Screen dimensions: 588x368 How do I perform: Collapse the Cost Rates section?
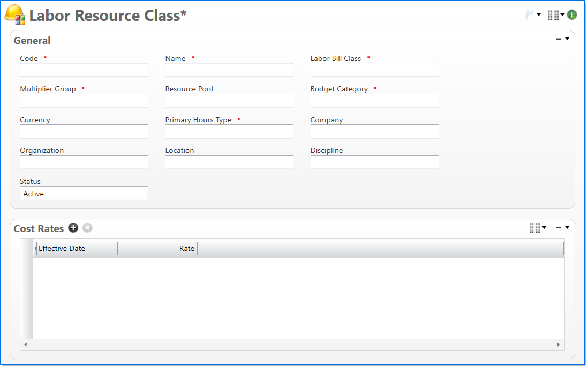559,228
